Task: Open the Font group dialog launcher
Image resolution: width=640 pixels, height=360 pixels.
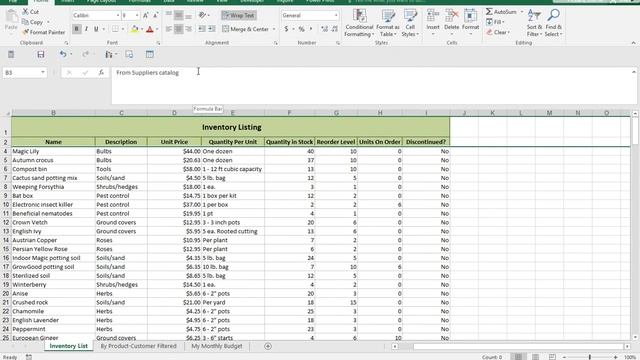Action: (158, 43)
